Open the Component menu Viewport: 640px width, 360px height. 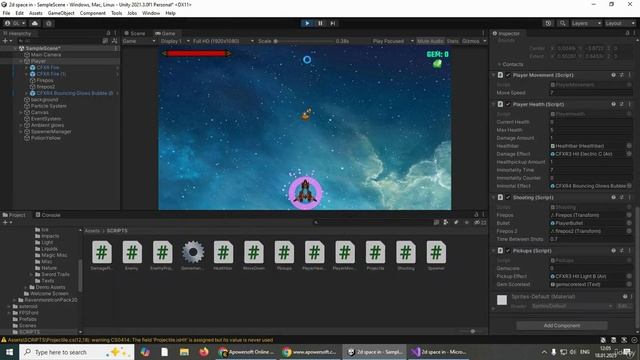coord(93,13)
